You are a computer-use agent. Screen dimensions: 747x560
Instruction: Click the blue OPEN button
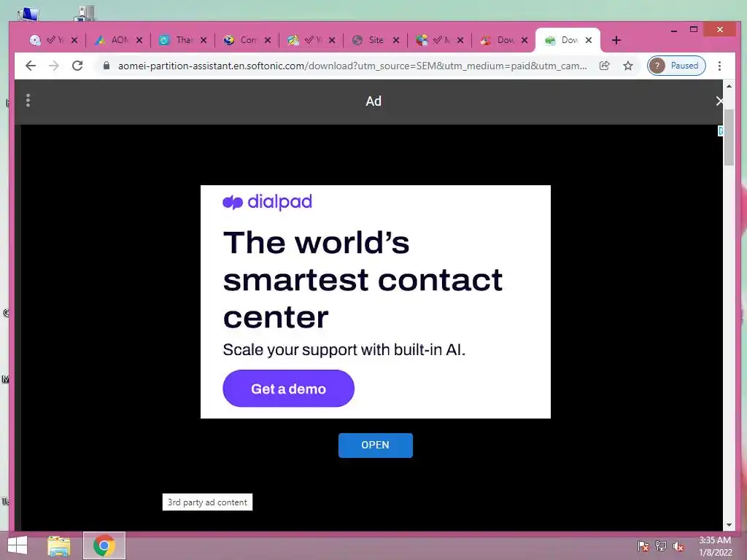pyautogui.click(x=376, y=446)
